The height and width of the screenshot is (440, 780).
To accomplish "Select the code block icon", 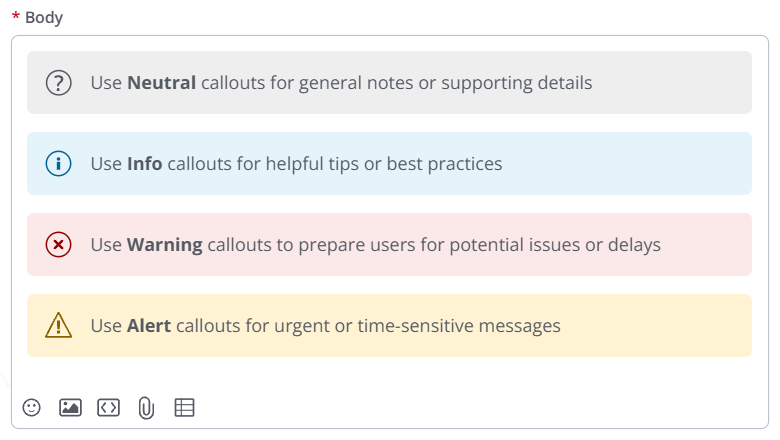I will click(x=108, y=408).
